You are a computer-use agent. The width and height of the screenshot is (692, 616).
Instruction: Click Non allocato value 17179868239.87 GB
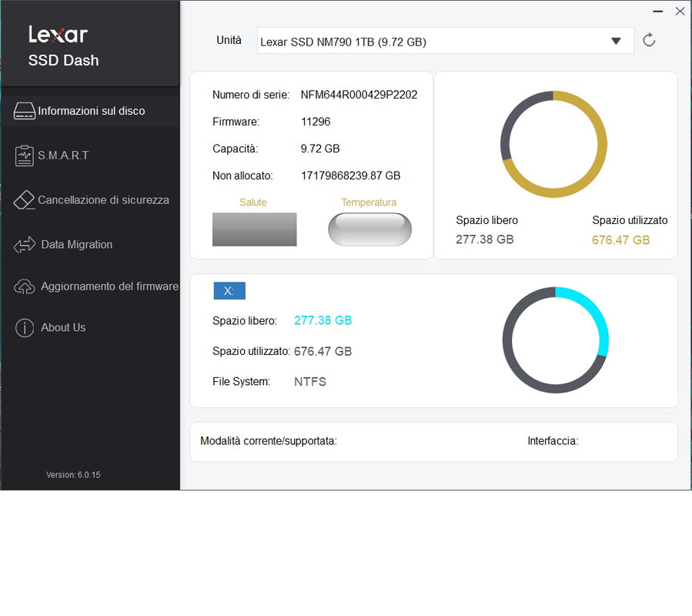[350, 176]
